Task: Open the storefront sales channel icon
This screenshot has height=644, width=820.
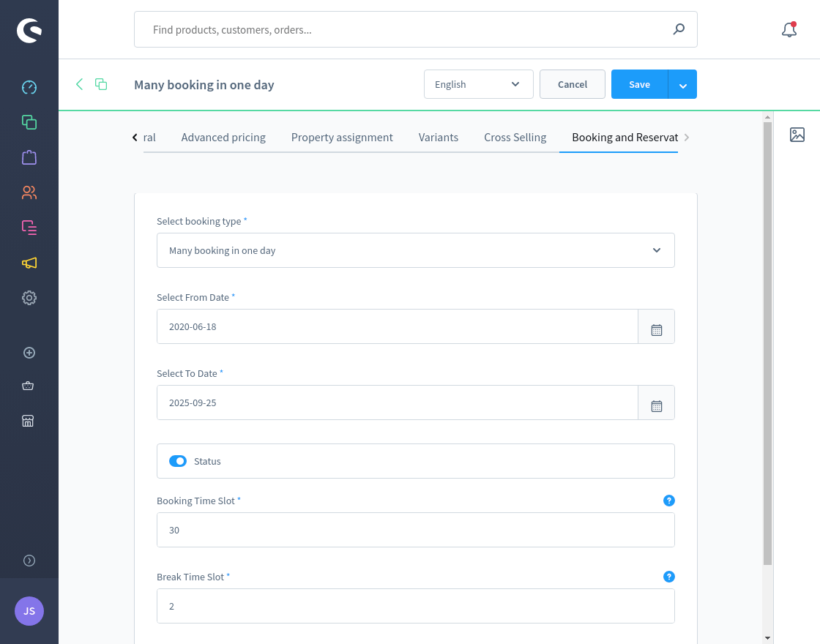Action: click(x=29, y=421)
